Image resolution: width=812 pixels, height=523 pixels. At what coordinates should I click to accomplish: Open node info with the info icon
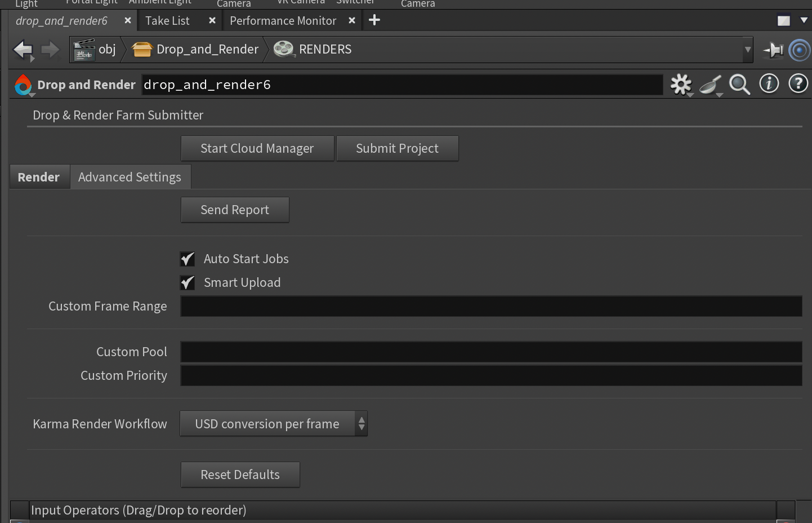[x=769, y=83]
